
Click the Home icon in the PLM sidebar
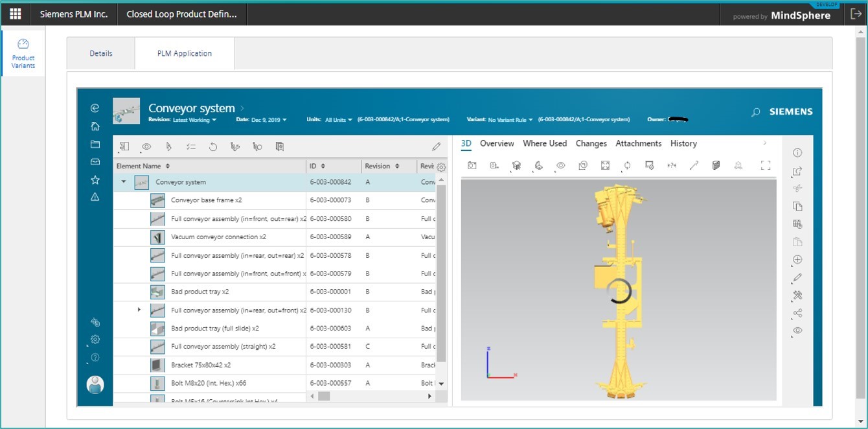coord(95,126)
